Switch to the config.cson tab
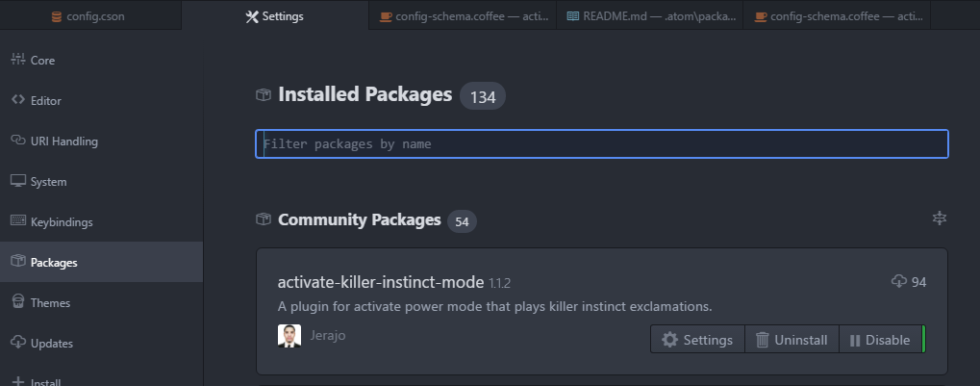Viewport: 980px width, 386px height. 90,15
